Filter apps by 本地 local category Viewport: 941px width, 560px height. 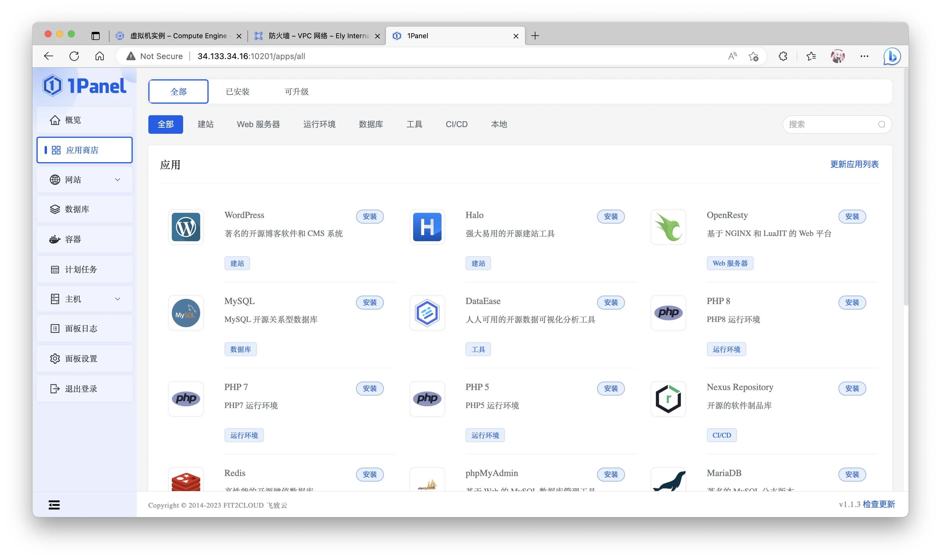point(499,124)
